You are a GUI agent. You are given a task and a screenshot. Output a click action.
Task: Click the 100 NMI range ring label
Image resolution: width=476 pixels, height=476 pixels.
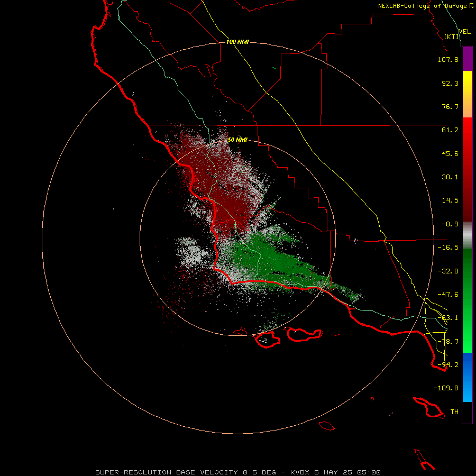[237, 42]
